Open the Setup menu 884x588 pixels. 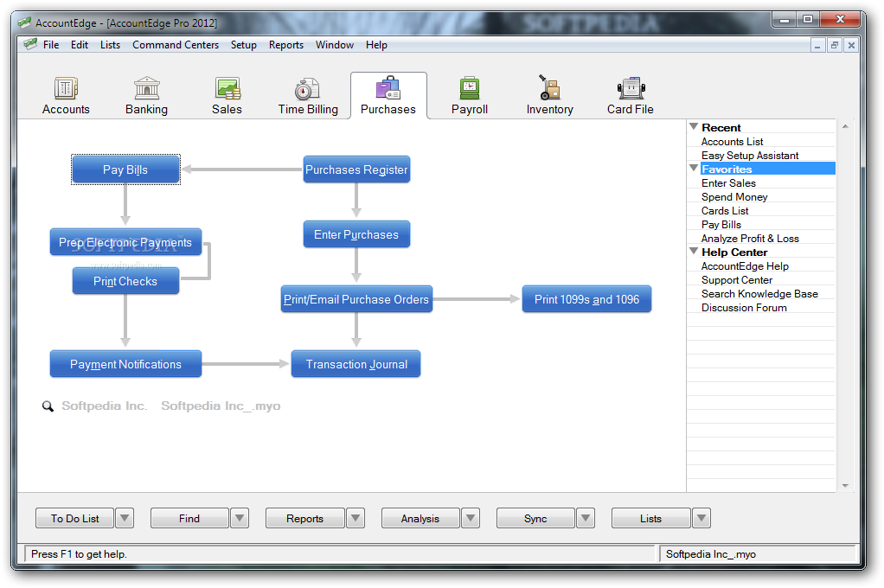pos(244,45)
